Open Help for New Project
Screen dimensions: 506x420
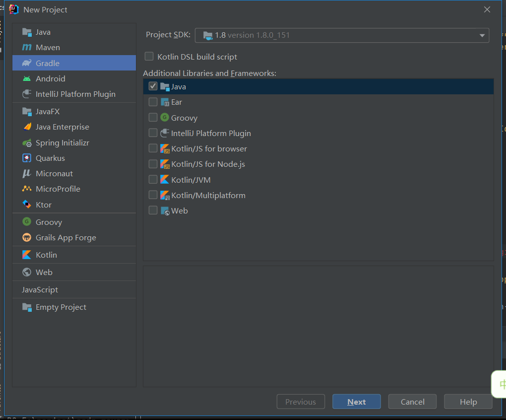click(x=468, y=402)
